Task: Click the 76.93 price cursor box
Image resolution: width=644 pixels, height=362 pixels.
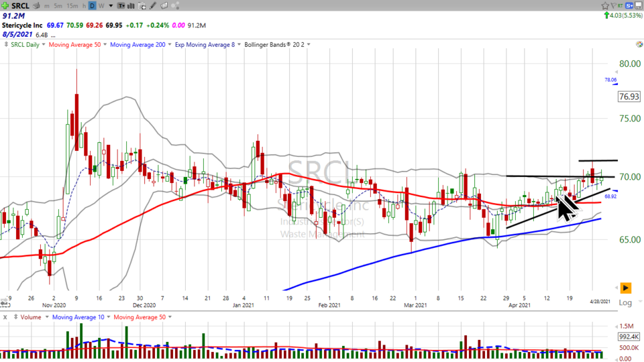Action: [629, 97]
